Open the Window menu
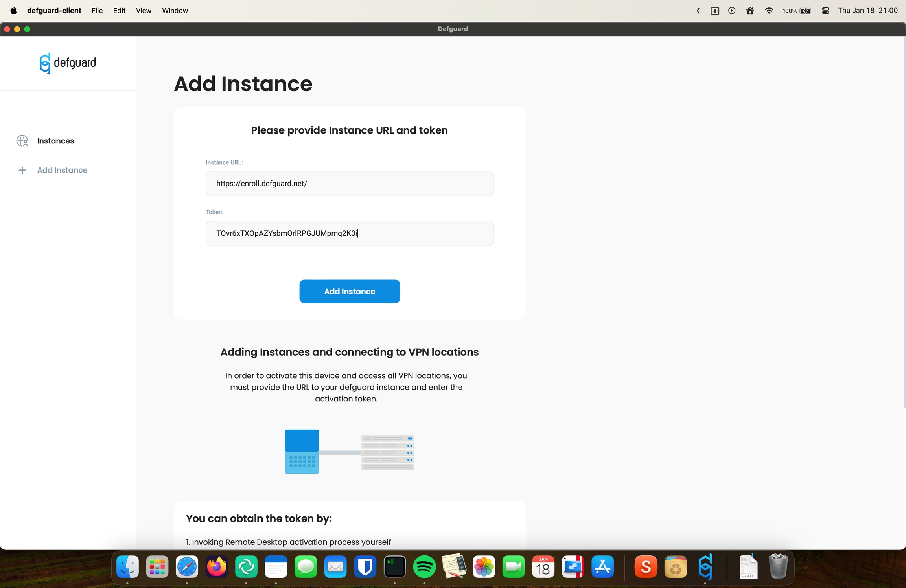Viewport: 906px width, 588px height. click(x=175, y=11)
